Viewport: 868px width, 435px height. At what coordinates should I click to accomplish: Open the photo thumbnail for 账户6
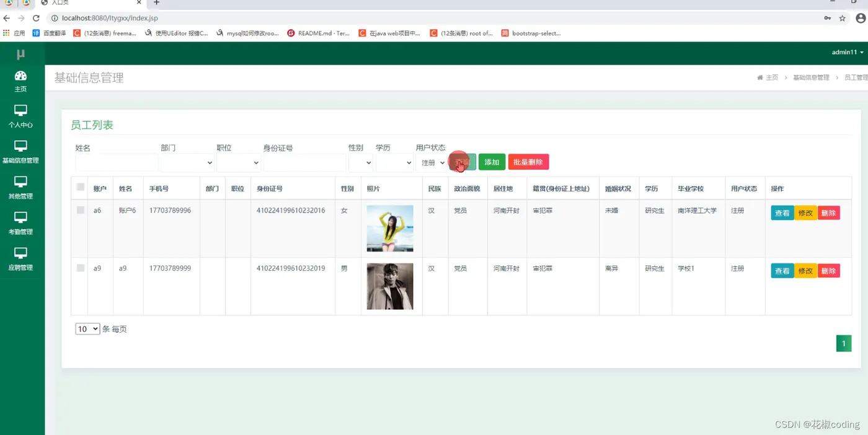[390, 228]
